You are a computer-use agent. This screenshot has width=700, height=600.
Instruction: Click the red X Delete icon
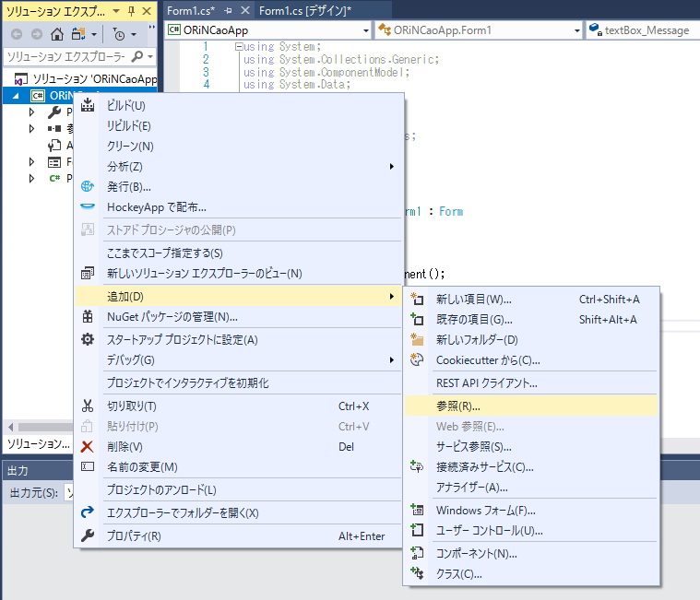click(88, 446)
